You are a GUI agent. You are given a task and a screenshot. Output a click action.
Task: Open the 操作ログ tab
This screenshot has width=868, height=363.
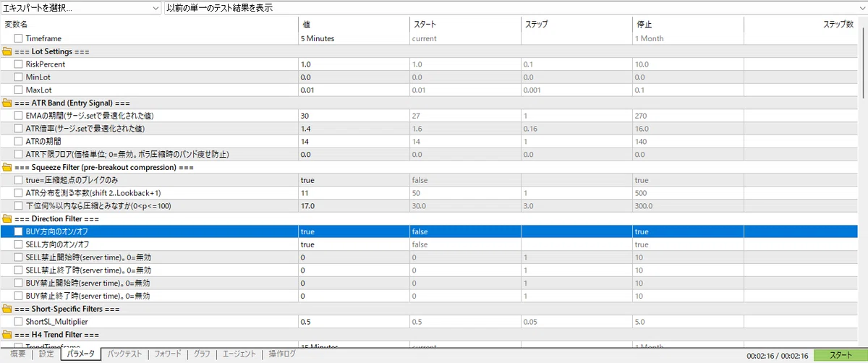tap(282, 354)
